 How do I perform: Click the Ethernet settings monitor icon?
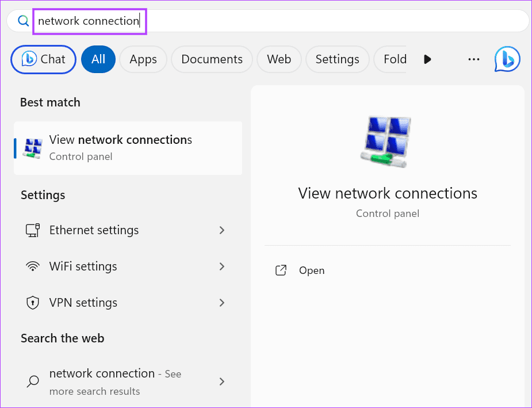tap(33, 230)
